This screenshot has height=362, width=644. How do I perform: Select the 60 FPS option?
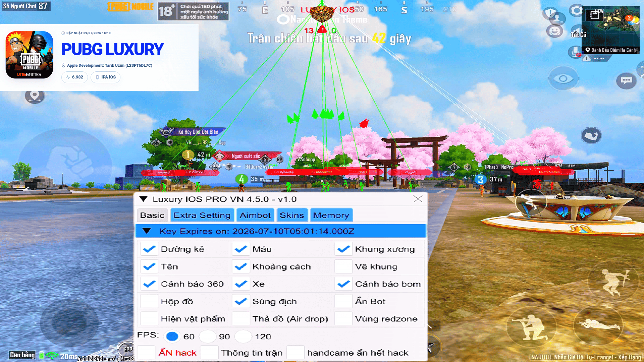point(172,336)
